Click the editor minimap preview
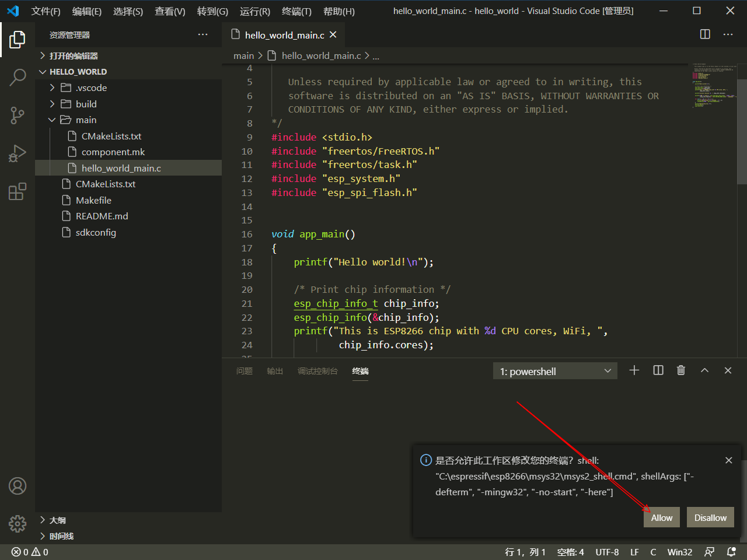The height and width of the screenshot is (560, 747). (x=714, y=85)
